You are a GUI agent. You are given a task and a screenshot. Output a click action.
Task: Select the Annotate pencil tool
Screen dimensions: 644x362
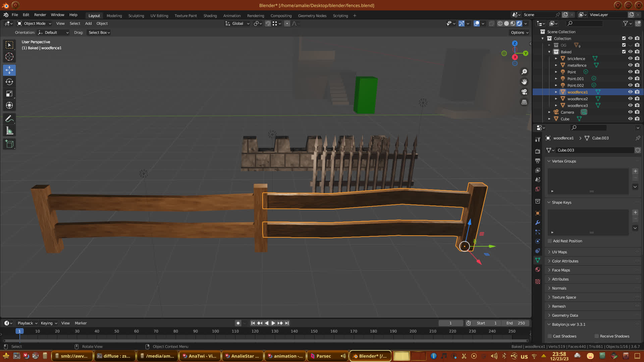point(9,119)
